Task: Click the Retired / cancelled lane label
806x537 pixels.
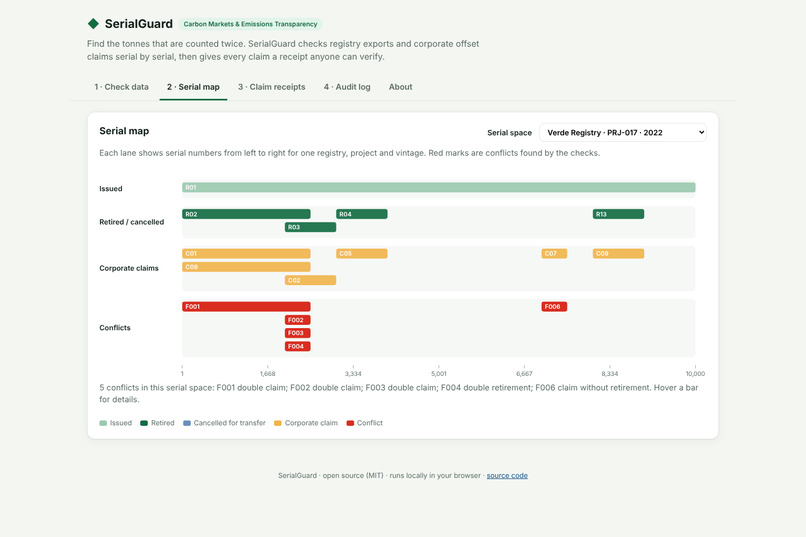Action: pos(132,222)
